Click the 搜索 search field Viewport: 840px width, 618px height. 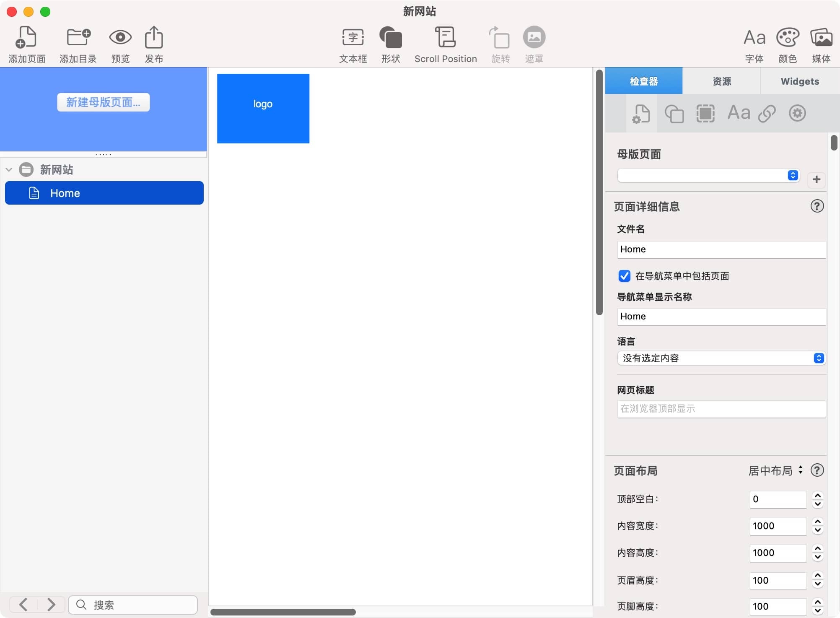pyautogui.click(x=133, y=605)
